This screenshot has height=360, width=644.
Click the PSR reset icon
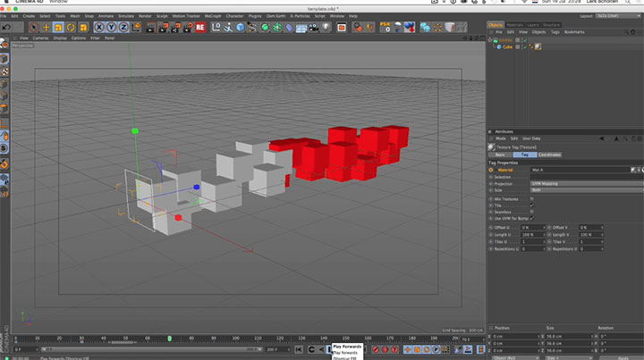[x=386, y=27]
